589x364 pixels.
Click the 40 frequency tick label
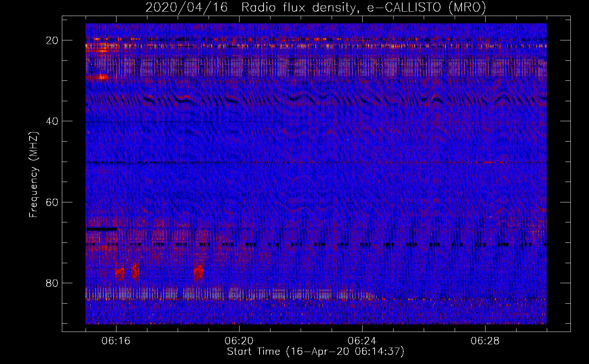pos(52,121)
